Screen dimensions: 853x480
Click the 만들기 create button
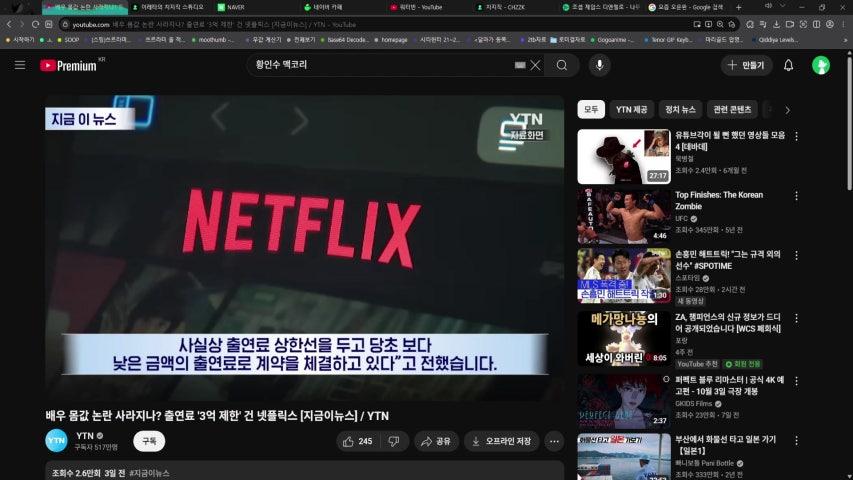click(746, 65)
